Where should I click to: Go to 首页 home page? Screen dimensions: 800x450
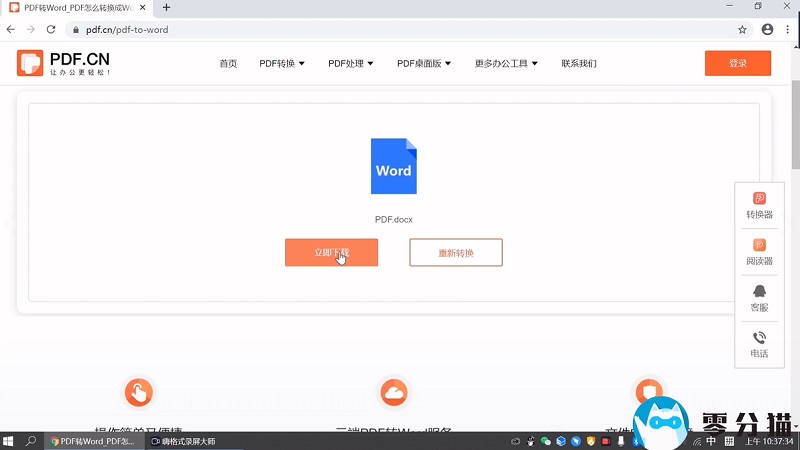228,64
